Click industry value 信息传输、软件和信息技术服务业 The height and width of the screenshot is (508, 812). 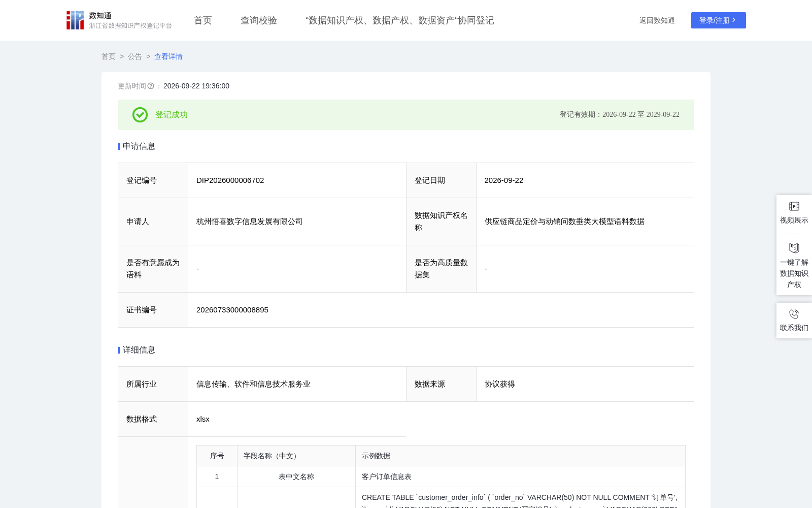(x=254, y=384)
